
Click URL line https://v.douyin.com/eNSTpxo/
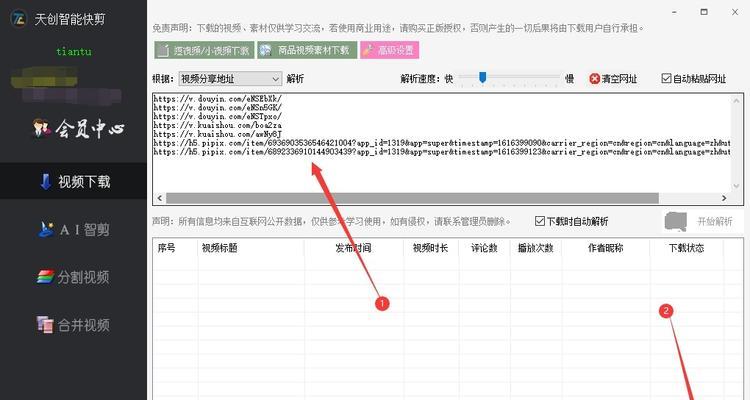click(218, 116)
